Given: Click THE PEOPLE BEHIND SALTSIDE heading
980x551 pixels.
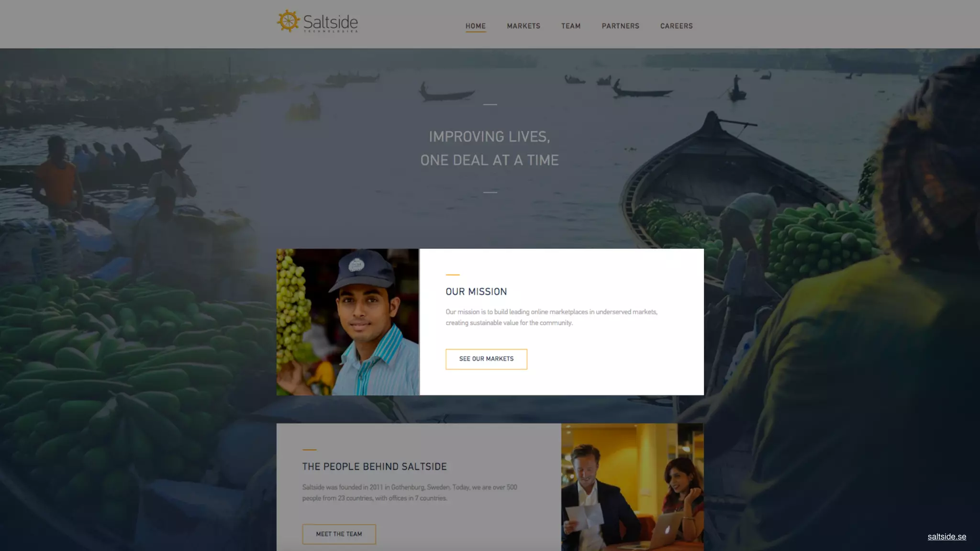Looking at the screenshot, I should pos(374,466).
